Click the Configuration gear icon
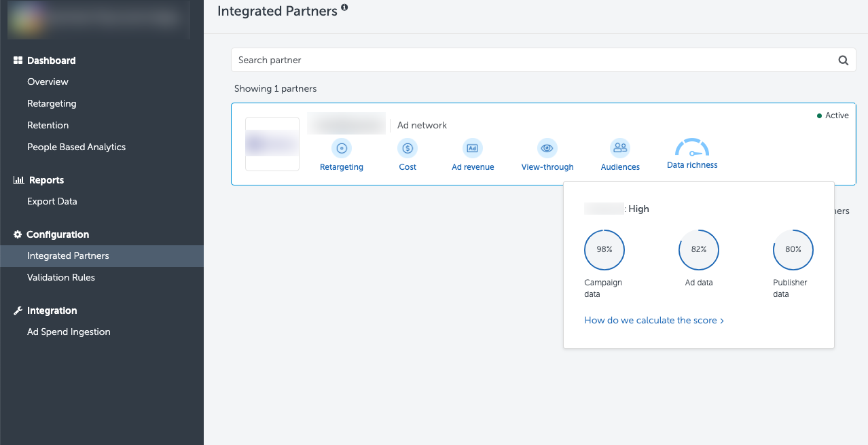 coord(18,234)
